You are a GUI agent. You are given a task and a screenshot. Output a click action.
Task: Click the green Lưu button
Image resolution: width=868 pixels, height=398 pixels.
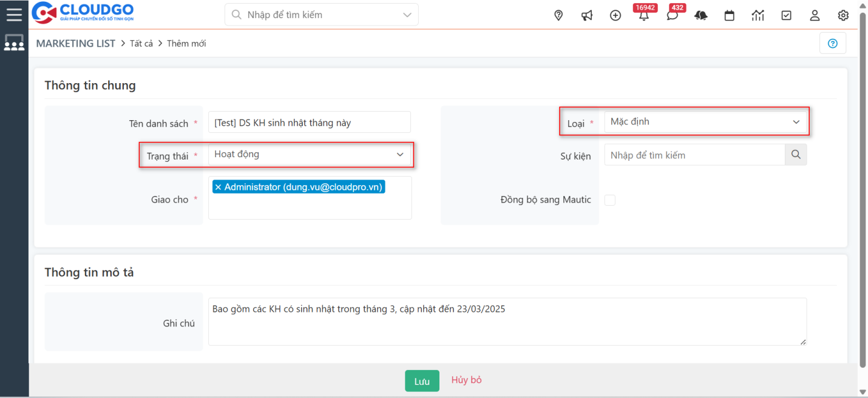click(x=422, y=380)
